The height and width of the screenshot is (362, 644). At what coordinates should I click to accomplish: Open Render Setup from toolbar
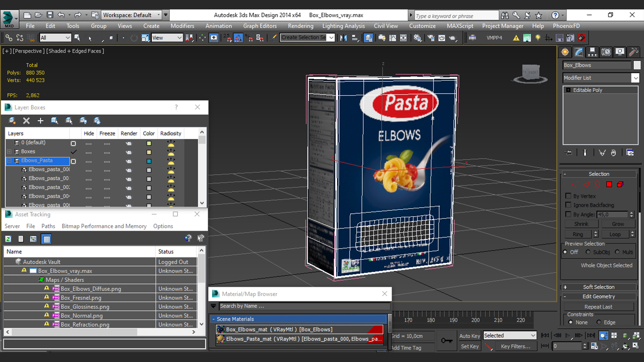[x=431, y=38]
